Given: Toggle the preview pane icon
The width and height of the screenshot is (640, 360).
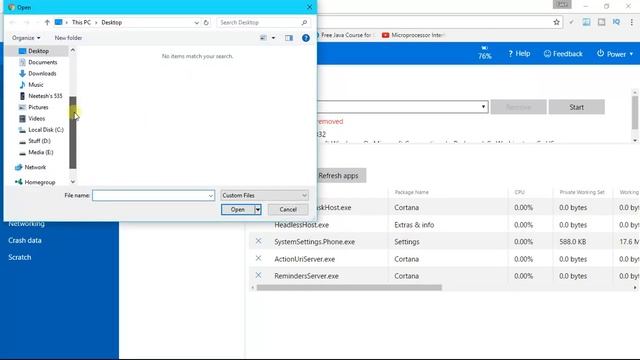Looking at the screenshot, I should point(289,38).
